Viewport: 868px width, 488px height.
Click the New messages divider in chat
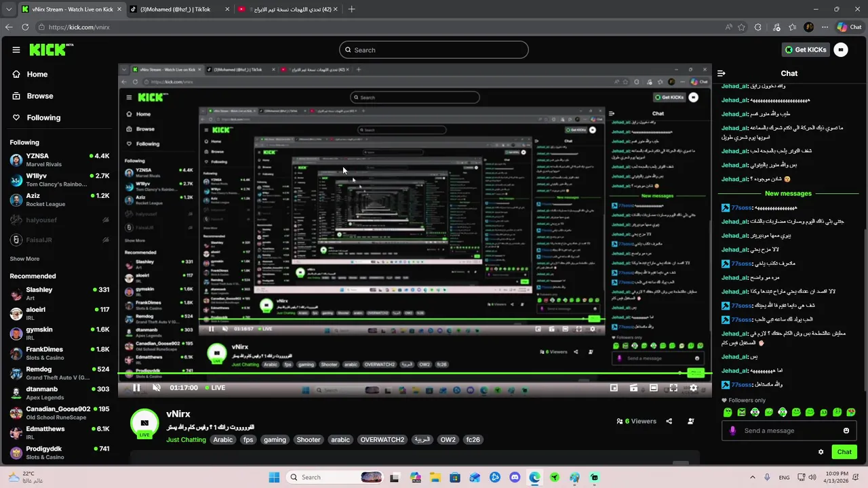pyautogui.click(x=788, y=194)
